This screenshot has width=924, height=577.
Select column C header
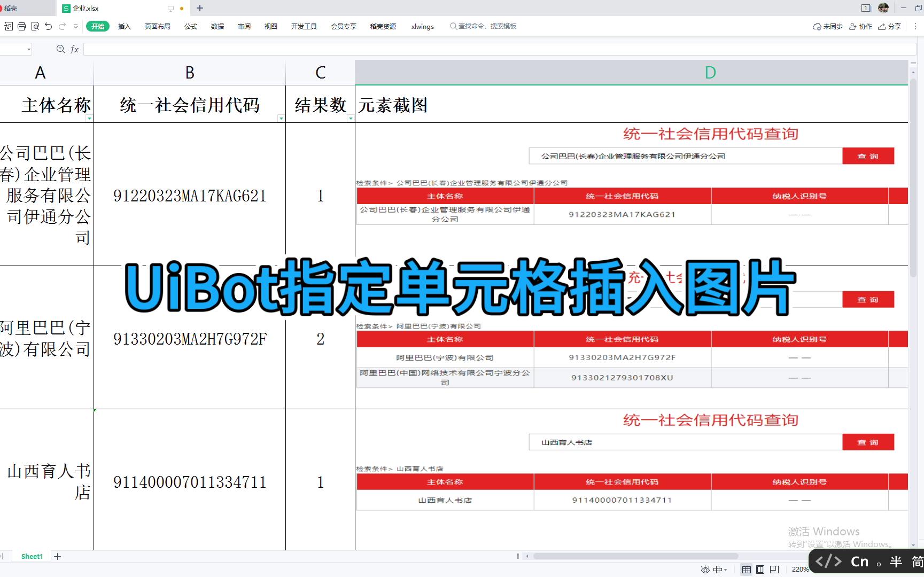320,73
